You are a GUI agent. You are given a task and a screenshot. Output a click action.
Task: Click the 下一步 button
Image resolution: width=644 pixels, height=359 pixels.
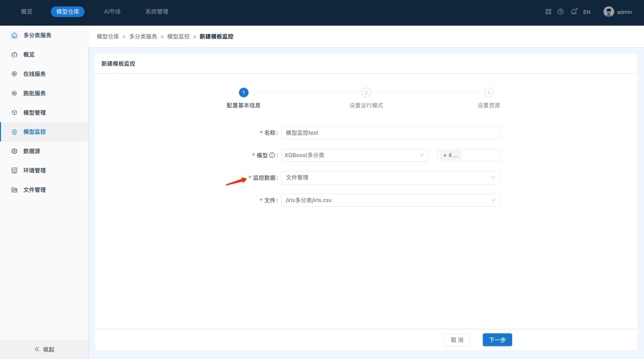pos(497,340)
